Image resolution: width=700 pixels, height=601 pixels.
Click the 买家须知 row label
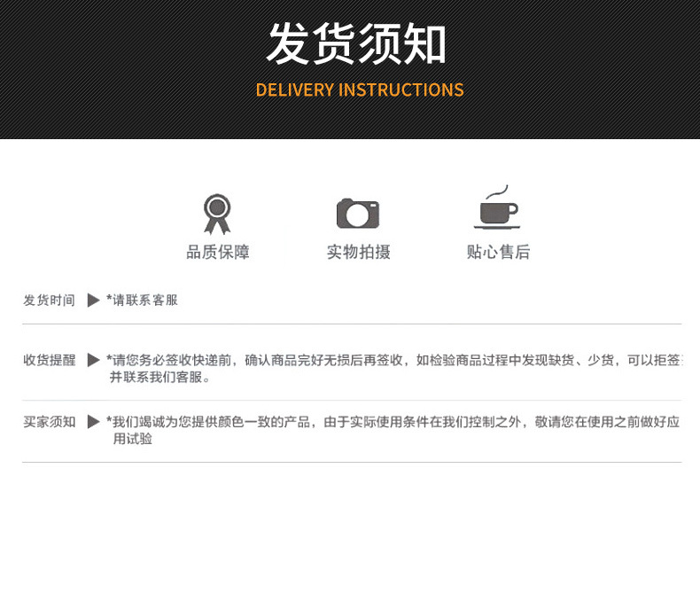pos(49,422)
